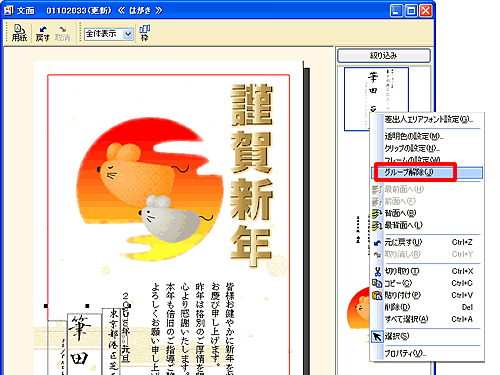Viewport: 500px width, 375px height.
Task: Click the greeting line 皆様お健やかに
Action: 230,328
